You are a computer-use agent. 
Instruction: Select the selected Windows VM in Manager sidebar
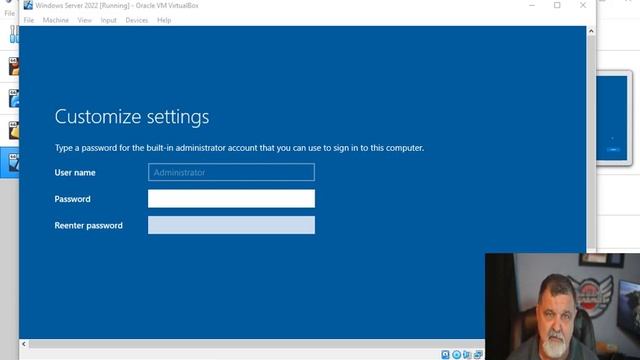click(10, 162)
